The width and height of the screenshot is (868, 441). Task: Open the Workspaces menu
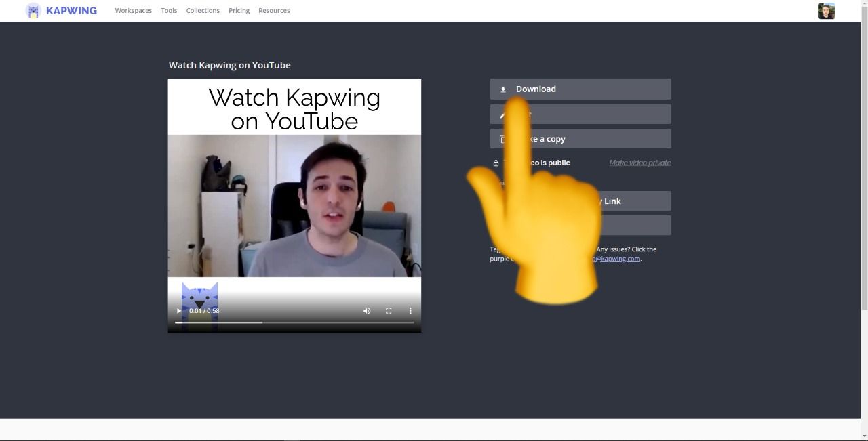pyautogui.click(x=134, y=11)
